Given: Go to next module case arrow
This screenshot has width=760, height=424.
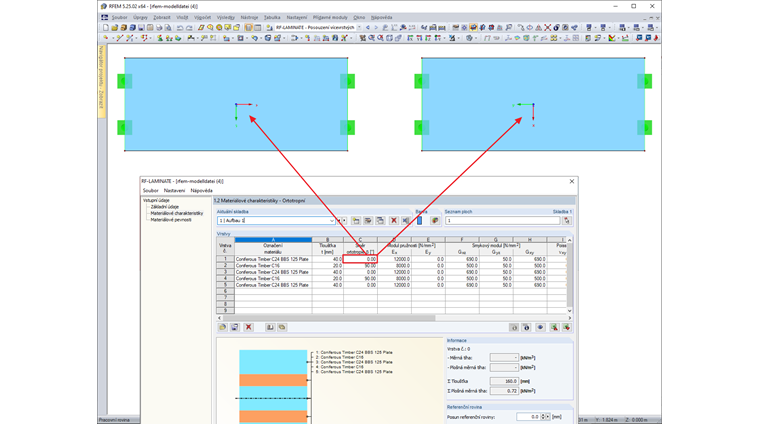Looking at the screenshot, I should click(376, 28).
